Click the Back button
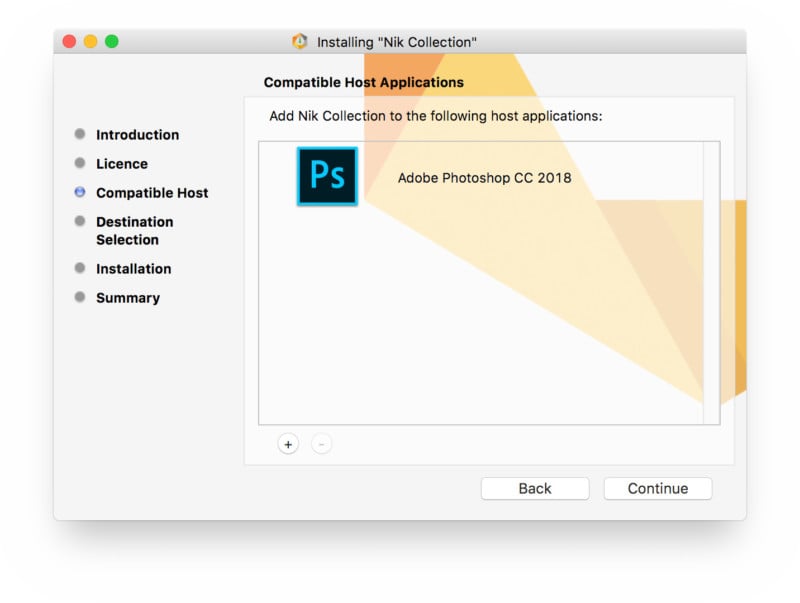The width and height of the screenshot is (800, 603). coord(535,488)
